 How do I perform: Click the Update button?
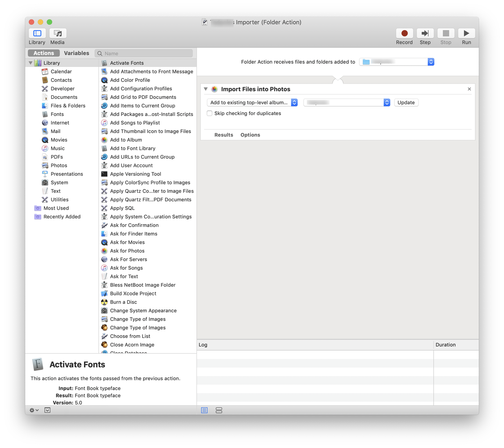[406, 102]
